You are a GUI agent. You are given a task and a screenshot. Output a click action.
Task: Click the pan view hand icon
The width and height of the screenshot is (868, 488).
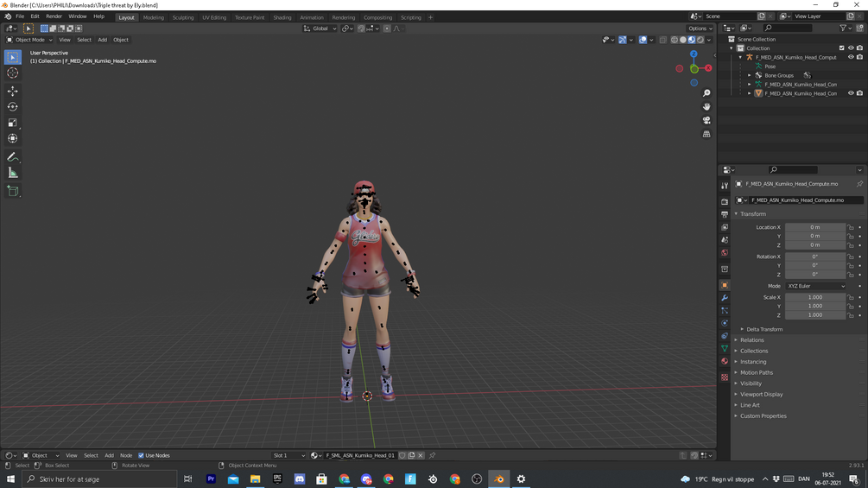[706, 107]
